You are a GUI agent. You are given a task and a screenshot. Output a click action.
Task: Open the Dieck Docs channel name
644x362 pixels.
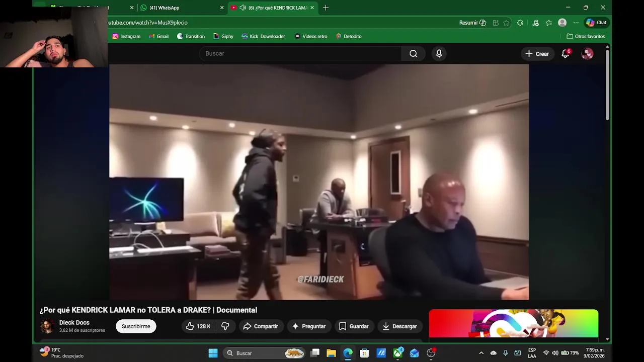(x=74, y=323)
